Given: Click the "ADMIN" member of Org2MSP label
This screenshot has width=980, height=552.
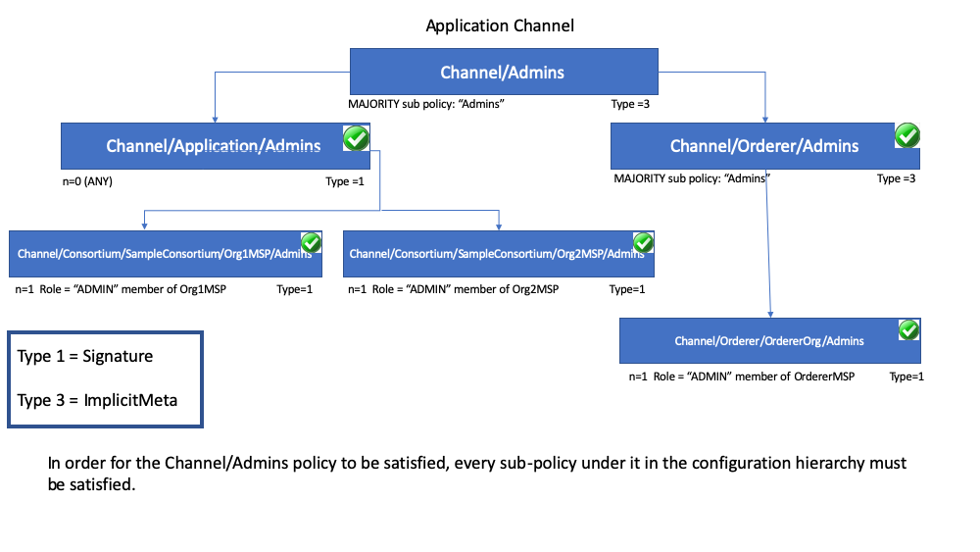Looking at the screenshot, I should (465, 289).
